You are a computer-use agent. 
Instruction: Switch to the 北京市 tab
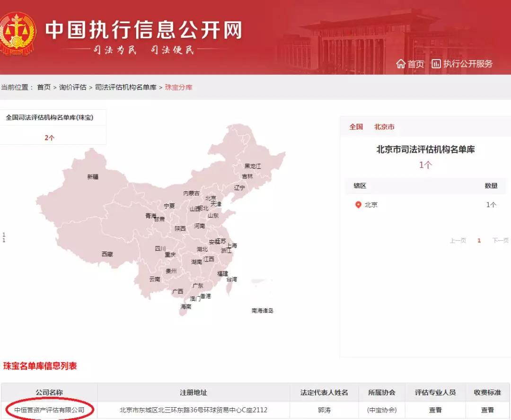point(384,127)
